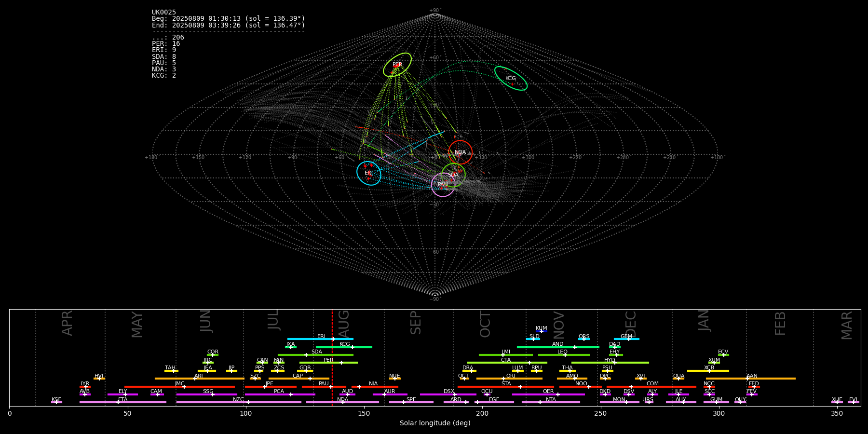This screenshot has width=868, height=434.
Task: Click the MAR month label in the timeline
Action: pyautogui.click(x=847, y=325)
